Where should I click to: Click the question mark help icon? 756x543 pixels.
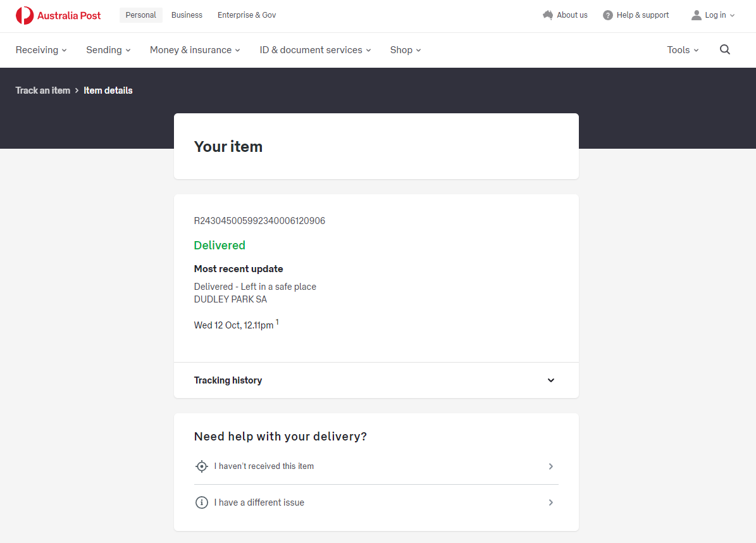click(x=608, y=15)
